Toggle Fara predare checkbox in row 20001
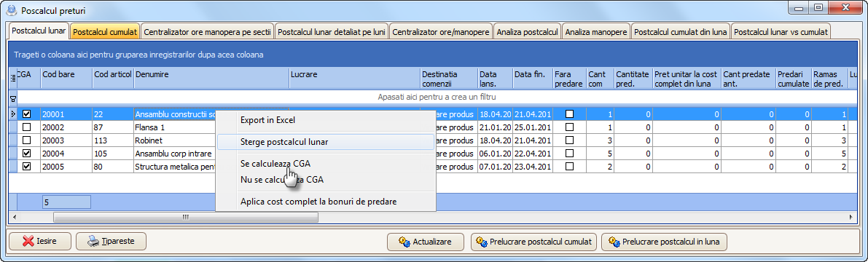This screenshot has height=262, width=868. (x=569, y=114)
